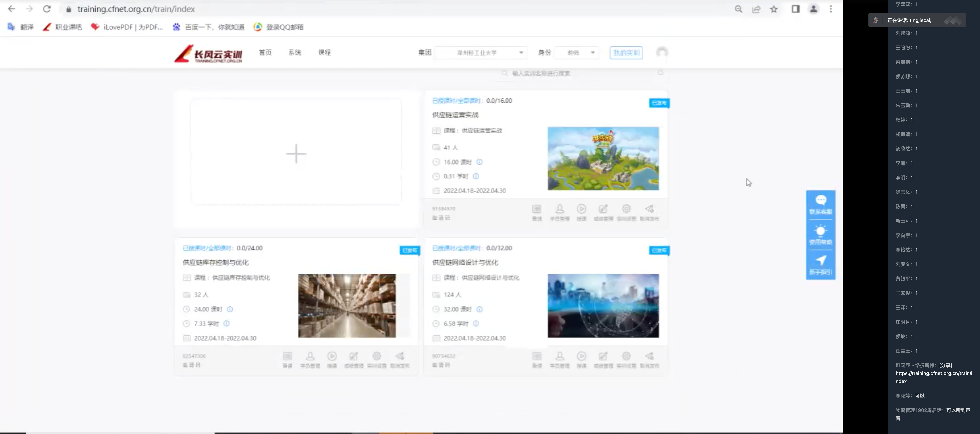This screenshot has height=434, width=980.
Task: Open 成绩管理 for 供应链库存控制与优化
Action: tap(353, 359)
